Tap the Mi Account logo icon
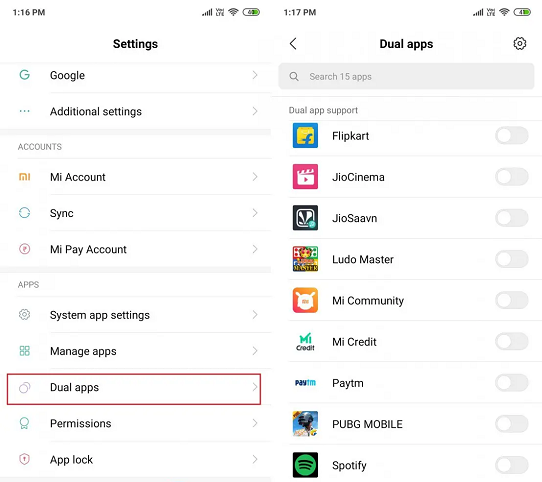542x482 pixels. point(25,177)
